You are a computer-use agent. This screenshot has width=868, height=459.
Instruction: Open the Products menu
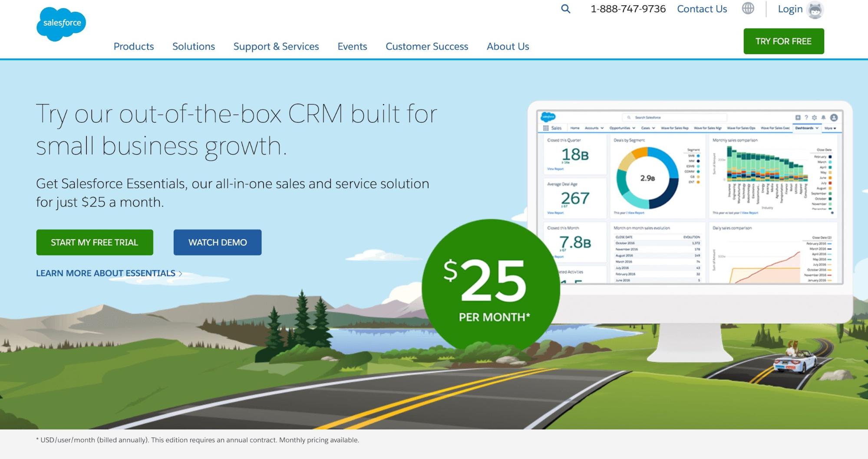134,46
